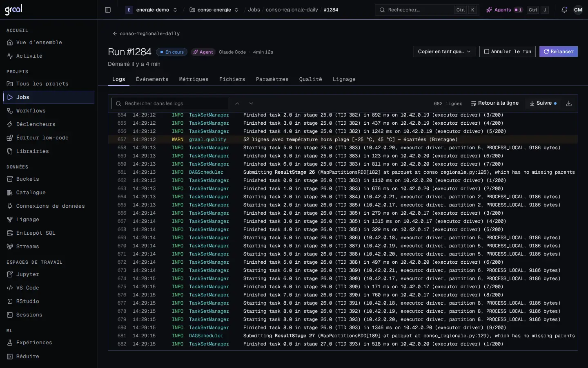The height and width of the screenshot is (368, 588).
Task: Open Activité in the sidebar
Action: pos(49,56)
